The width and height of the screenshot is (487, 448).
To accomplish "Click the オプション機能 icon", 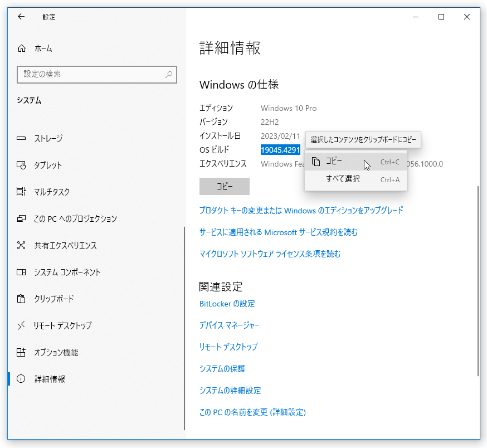I will pos(21,352).
